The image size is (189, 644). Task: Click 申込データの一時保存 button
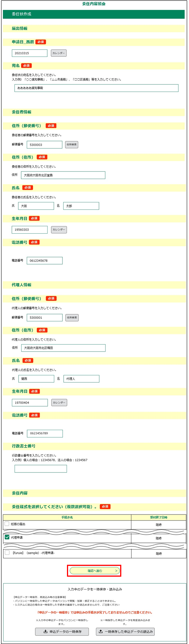pos(62,631)
